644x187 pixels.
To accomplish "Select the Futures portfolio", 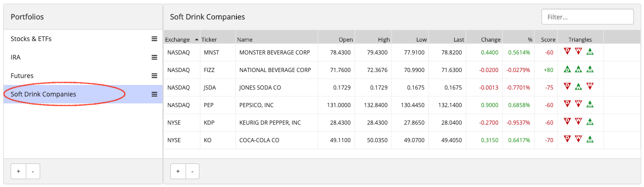I will point(83,76).
